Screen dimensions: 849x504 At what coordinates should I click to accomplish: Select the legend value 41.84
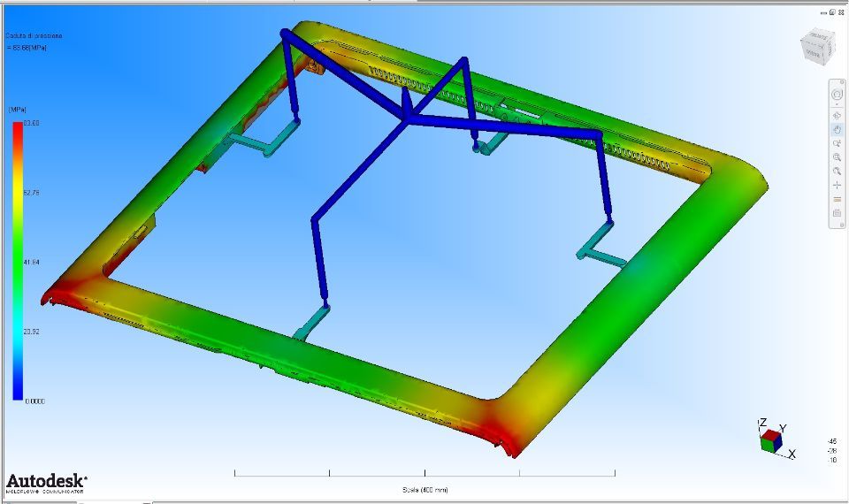(x=32, y=262)
